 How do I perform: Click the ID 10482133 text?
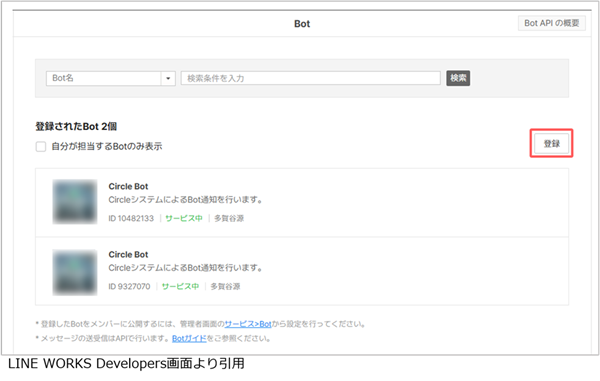[131, 218]
